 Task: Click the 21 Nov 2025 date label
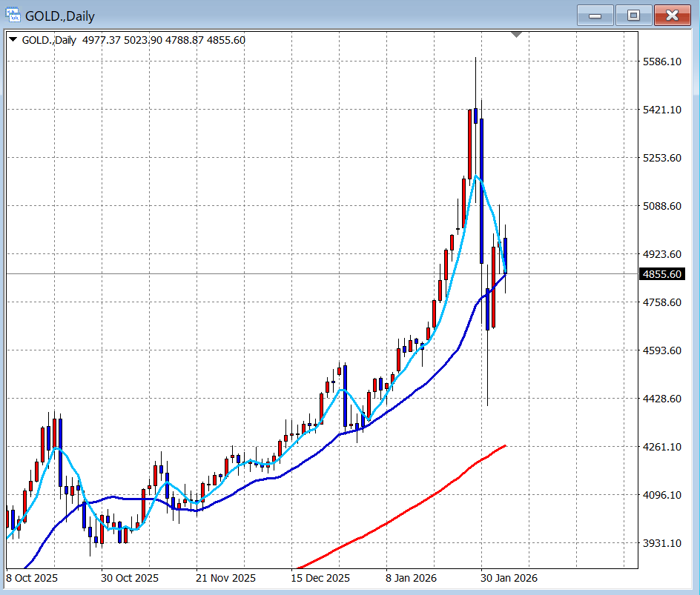225,577
